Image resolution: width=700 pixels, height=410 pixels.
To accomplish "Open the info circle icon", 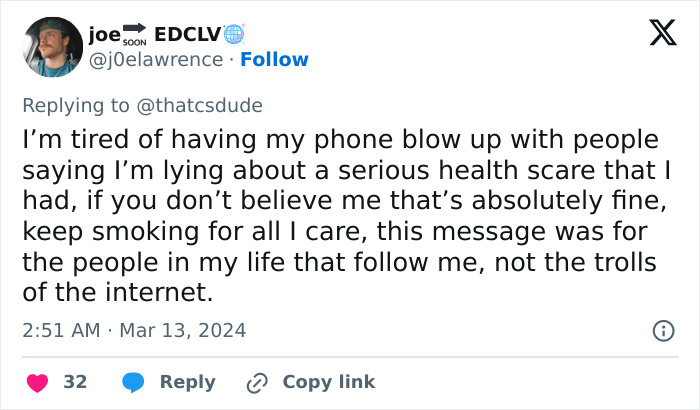I will 662,330.
